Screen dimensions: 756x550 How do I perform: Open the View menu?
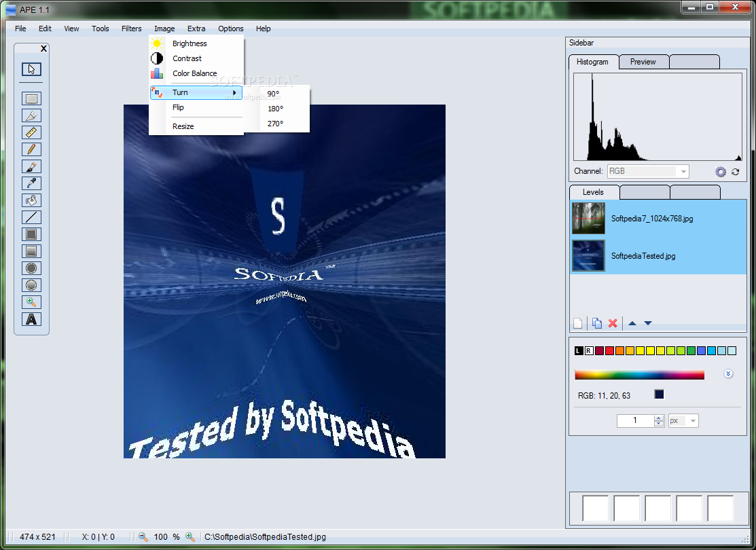pos(71,29)
